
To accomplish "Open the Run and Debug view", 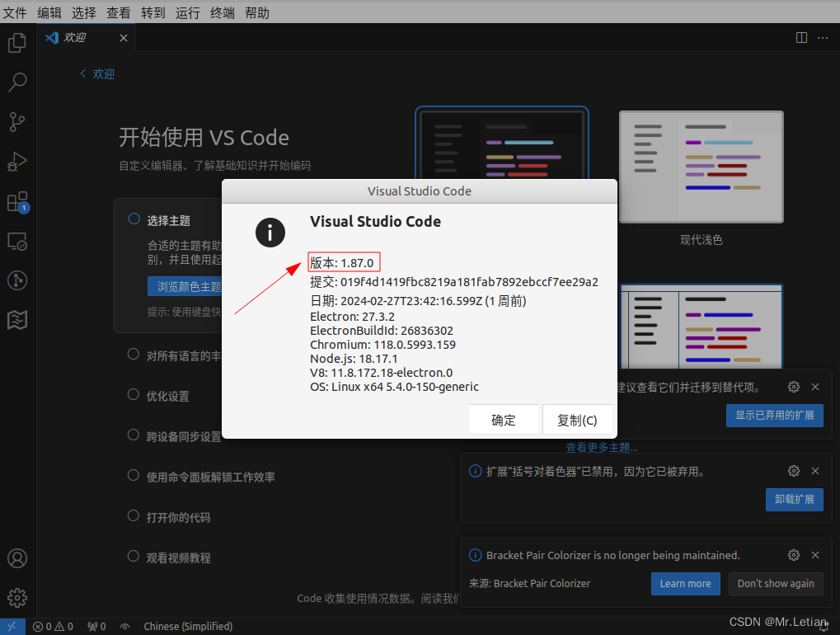I will click(x=17, y=162).
